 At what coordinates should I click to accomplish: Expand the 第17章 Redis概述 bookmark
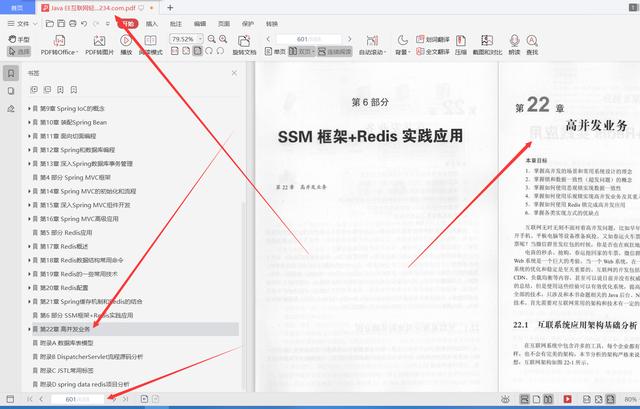pos(29,246)
